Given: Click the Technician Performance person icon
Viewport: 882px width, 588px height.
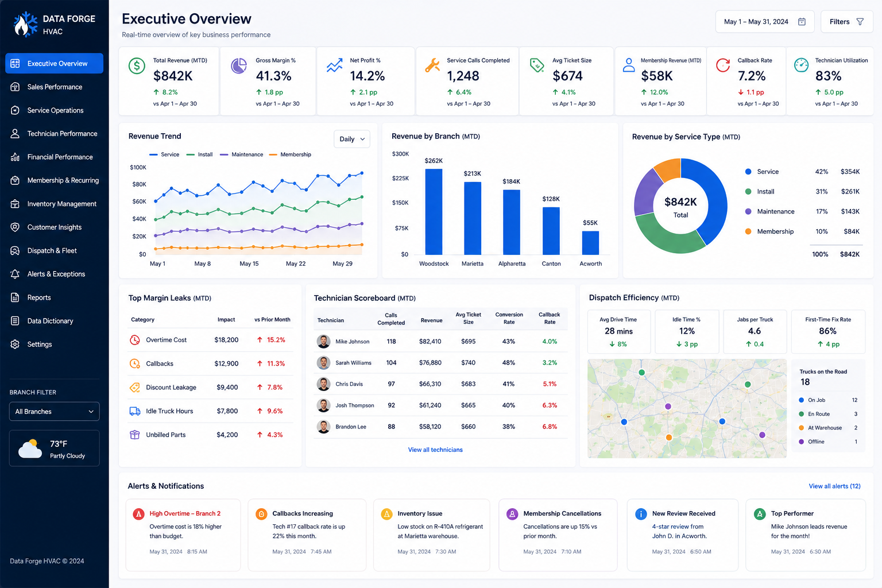Looking at the screenshot, I should pos(16,133).
